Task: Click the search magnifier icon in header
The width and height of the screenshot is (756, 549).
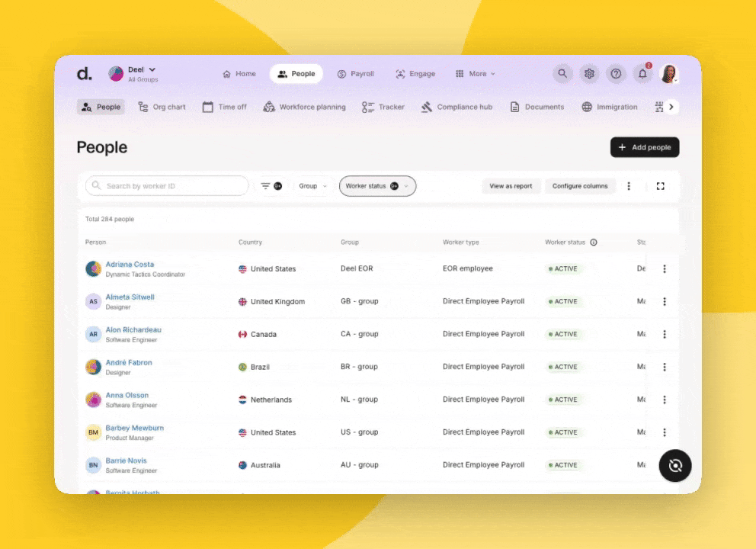Action: tap(562, 74)
